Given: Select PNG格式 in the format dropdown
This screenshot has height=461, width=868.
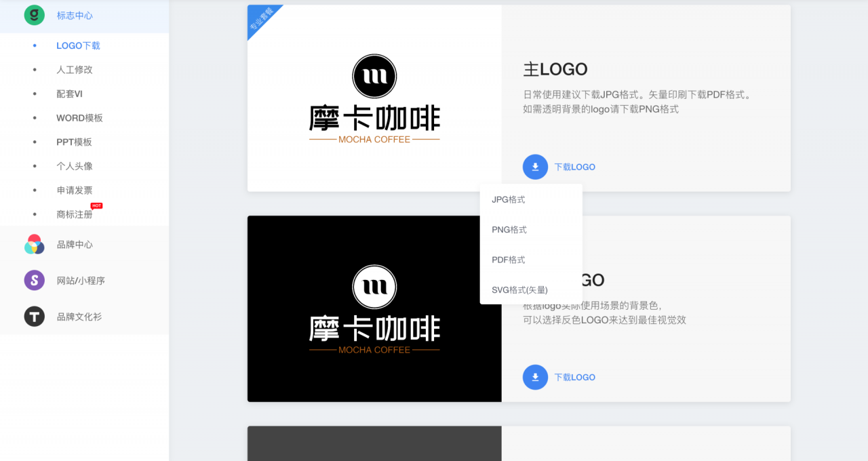Looking at the screenshot, I should 509,229.
